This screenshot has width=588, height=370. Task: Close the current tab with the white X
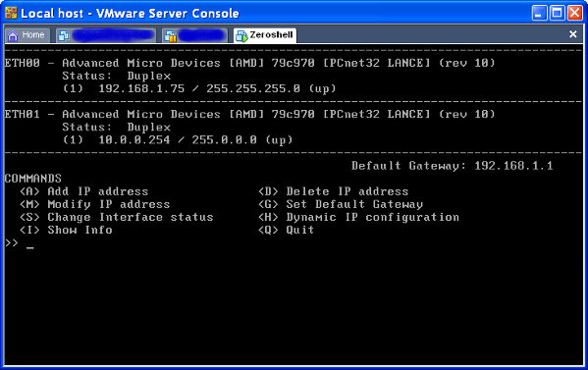(x=572, y=34)
